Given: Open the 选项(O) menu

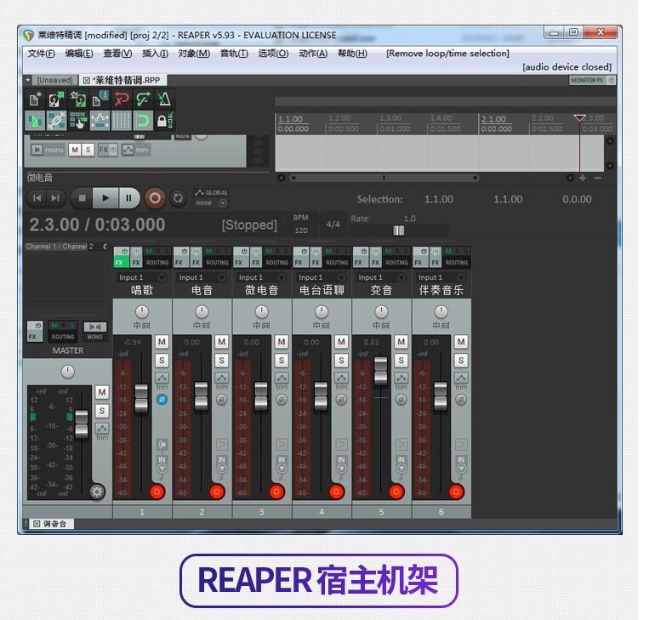Looking at the screenshot, I should [x=273, y=54].
